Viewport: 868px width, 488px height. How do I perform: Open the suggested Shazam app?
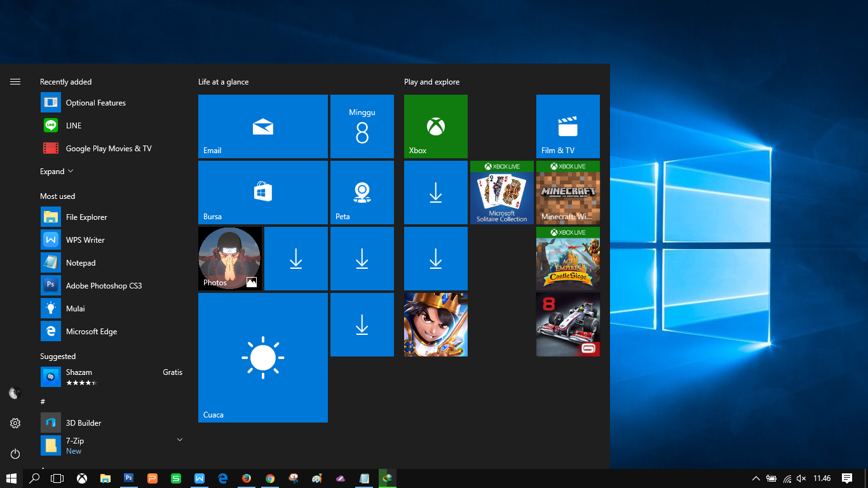click(x=112, y=377)
